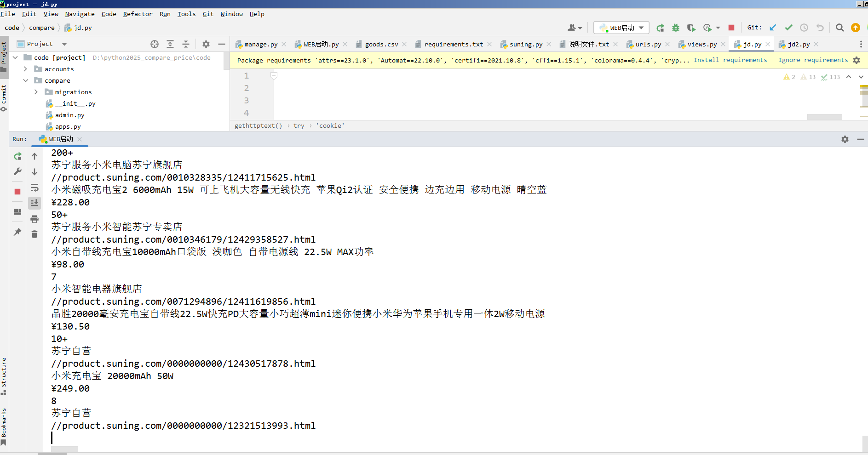This screenshot has height=455, width=868.
Task: Show Git history clock icon
Action: [x=804, y=28]
